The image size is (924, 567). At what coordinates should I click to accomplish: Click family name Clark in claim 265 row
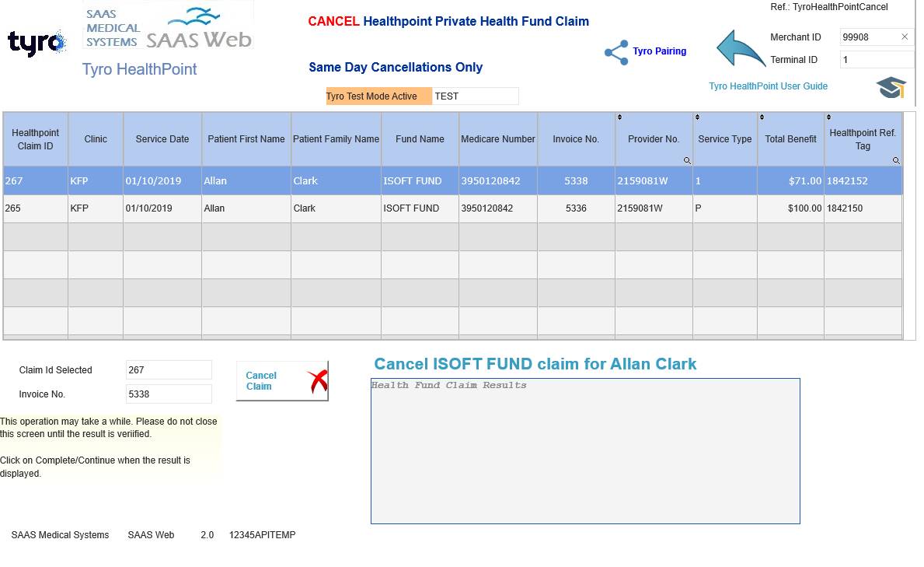click(336, 208)
